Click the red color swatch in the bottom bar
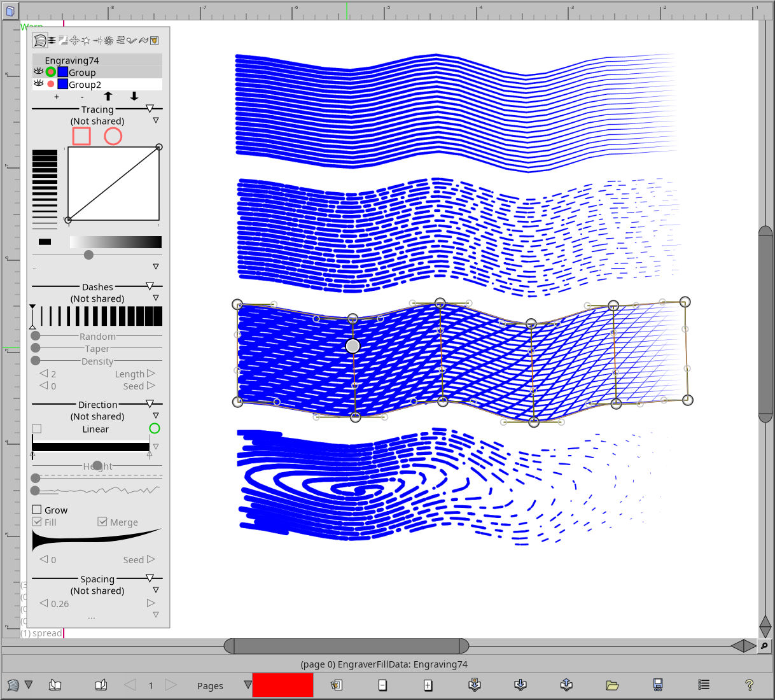 point(282,685)
